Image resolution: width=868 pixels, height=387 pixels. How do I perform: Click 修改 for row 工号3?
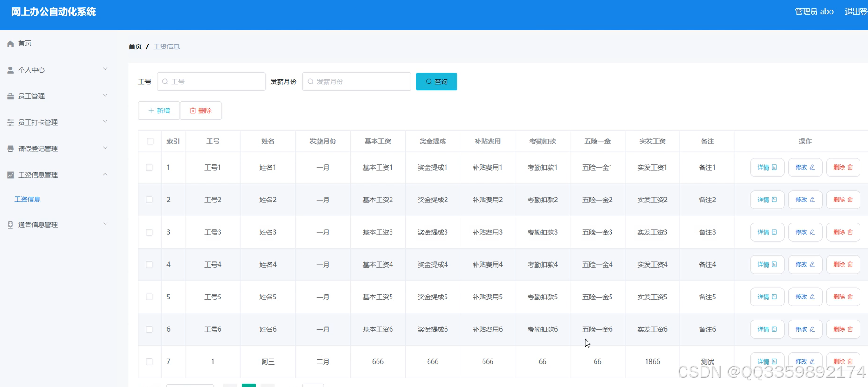[805, 232]
